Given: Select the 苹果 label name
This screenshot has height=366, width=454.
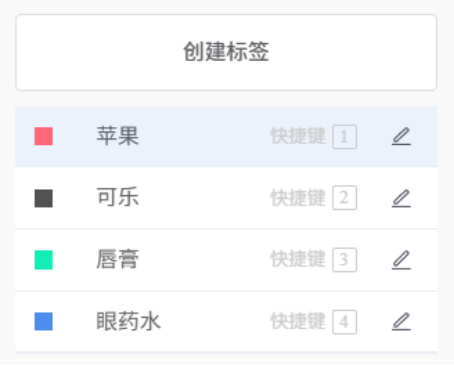Looking at the screenshot, I should click(x=118, y=136).
